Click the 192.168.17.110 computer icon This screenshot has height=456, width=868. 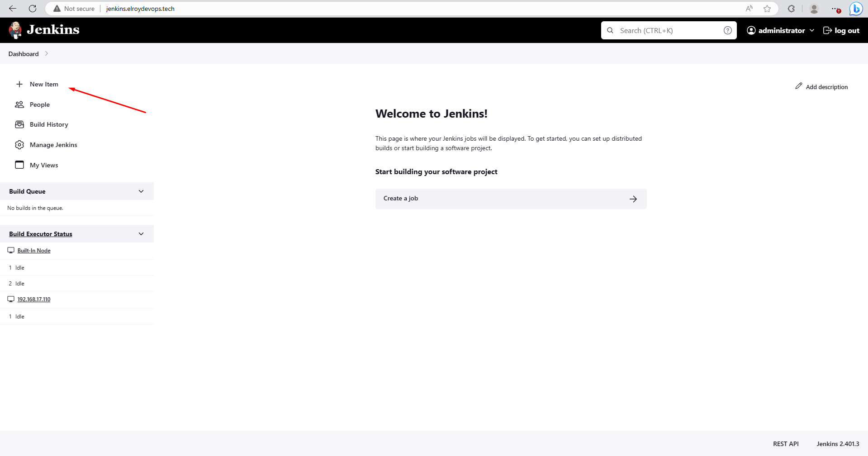(11, 299)
